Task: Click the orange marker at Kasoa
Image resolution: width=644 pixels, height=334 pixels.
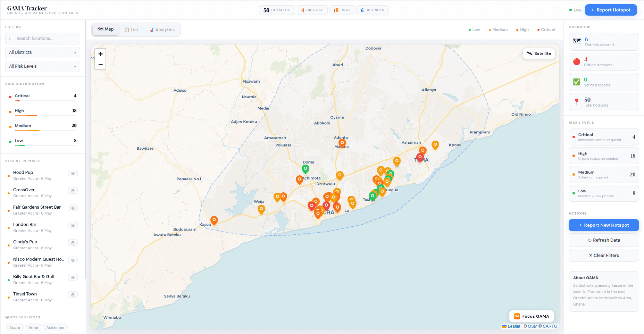Action: (214, 220)
